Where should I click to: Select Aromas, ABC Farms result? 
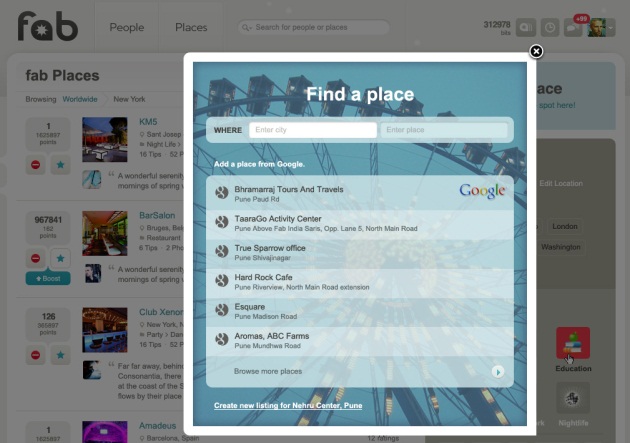(x=360, y=341)
